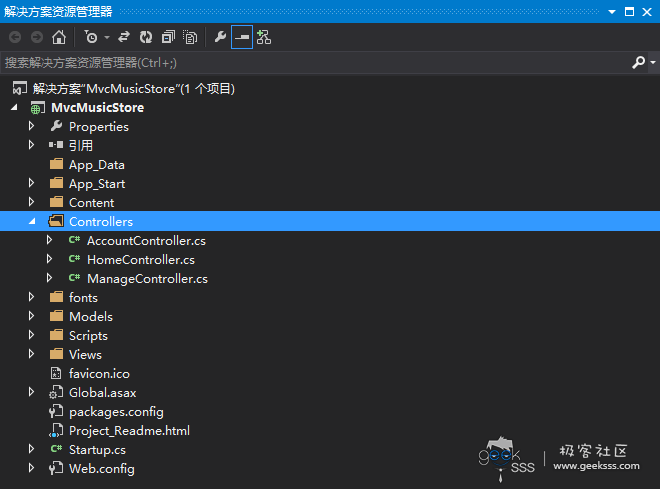
Task: Click the favicon.ico file icon
Action: 56,373
